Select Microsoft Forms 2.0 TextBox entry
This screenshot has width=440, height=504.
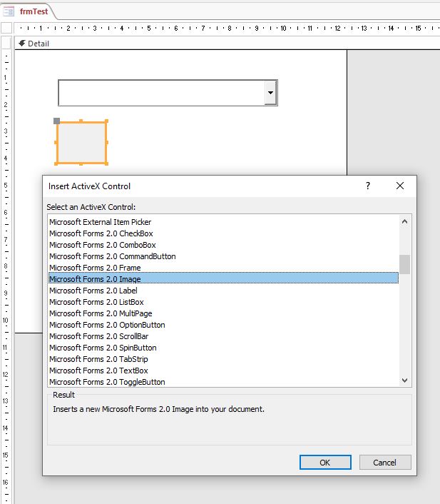(x=223, y=371)
